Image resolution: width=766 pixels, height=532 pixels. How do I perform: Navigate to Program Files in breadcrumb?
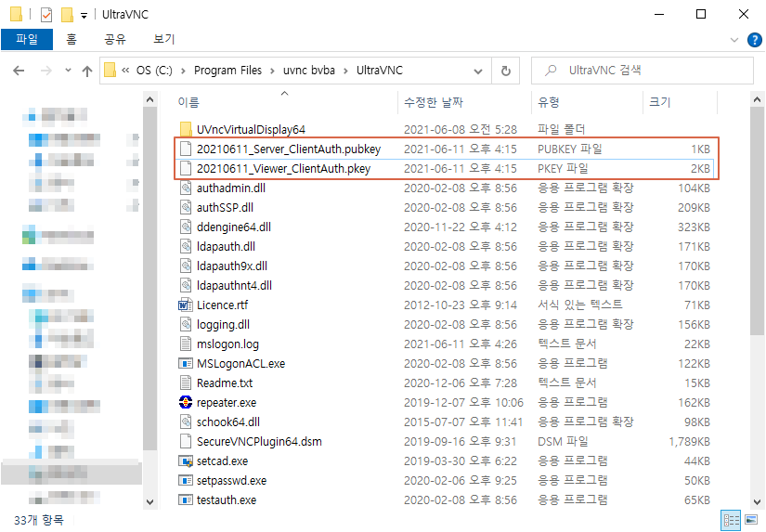227,71
